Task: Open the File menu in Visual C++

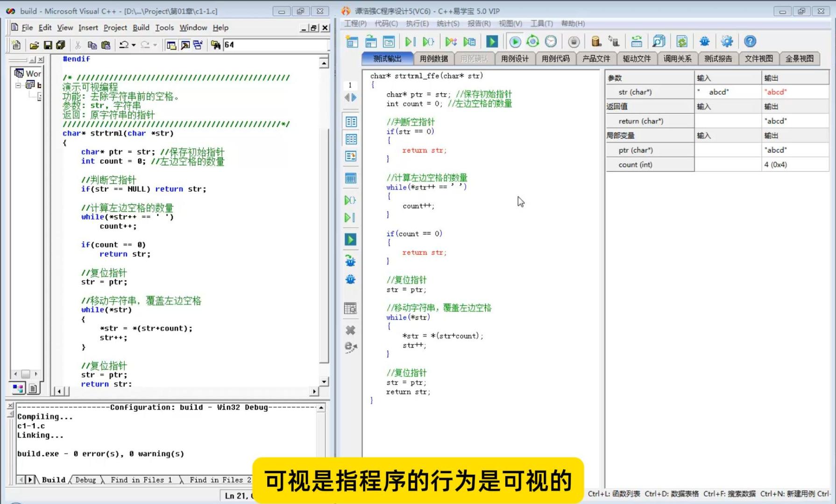Action: [27, 28]
